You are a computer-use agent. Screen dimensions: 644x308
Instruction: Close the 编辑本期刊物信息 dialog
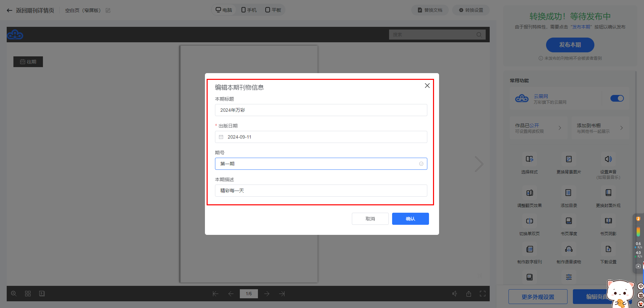point(427,86)
